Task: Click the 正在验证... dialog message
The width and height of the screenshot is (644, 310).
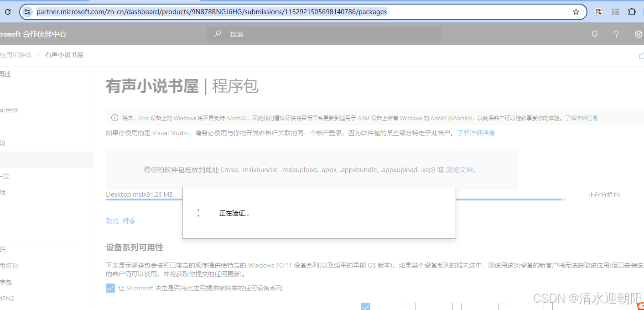Action: pos(234,213)
